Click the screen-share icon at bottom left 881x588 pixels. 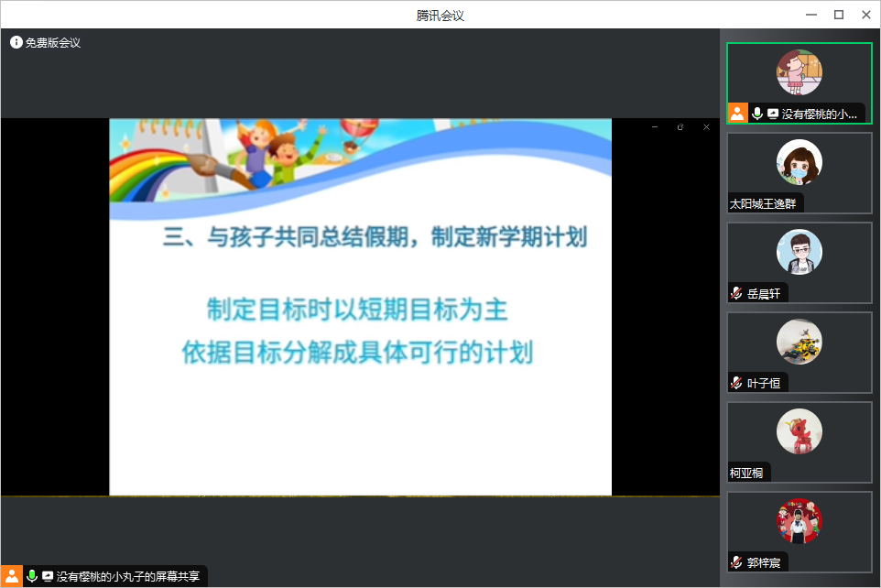(48, 576)
